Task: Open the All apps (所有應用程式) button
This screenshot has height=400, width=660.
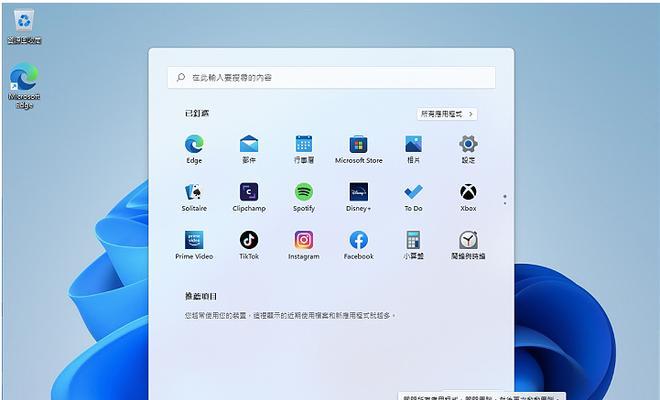Action: click(447, 114)
